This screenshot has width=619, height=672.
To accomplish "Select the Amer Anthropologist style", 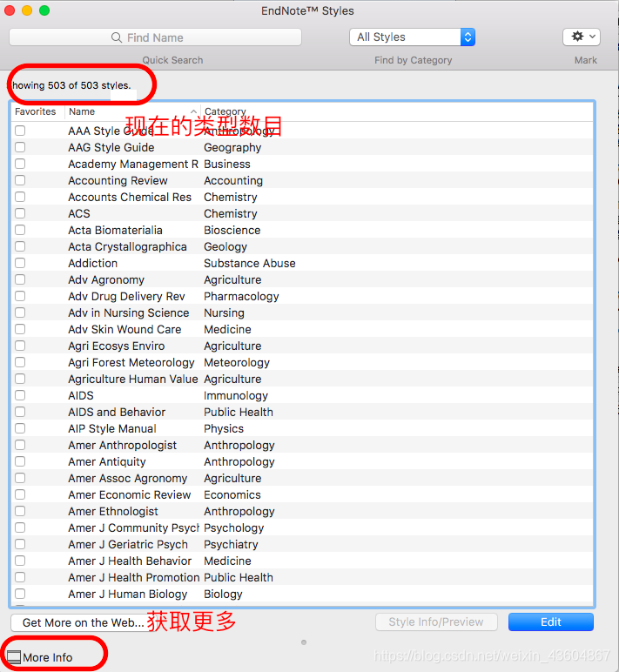I will (122, 446).
